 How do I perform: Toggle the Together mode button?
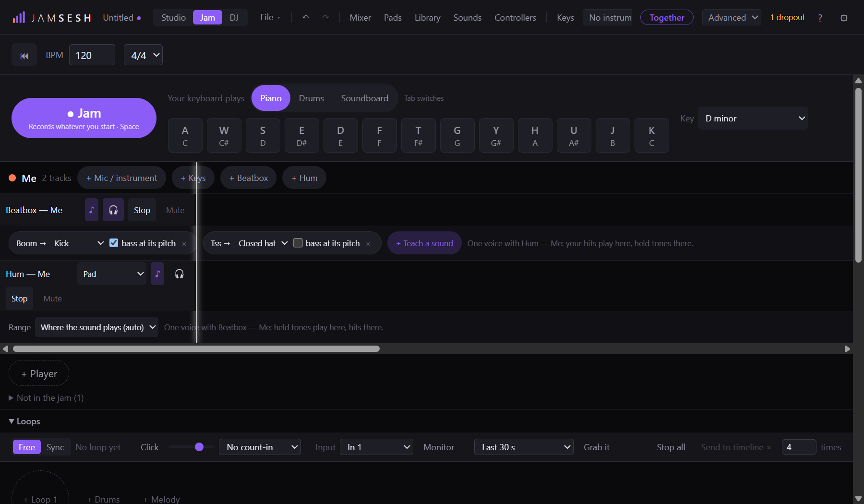667,18
